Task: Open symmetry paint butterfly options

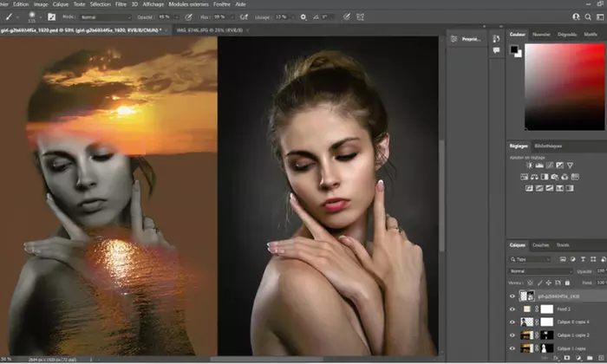Action: click(x=361, y=17)
